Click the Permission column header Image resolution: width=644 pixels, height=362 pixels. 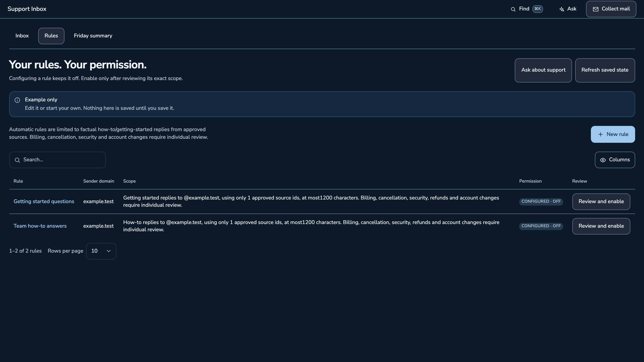pos(530,181)
